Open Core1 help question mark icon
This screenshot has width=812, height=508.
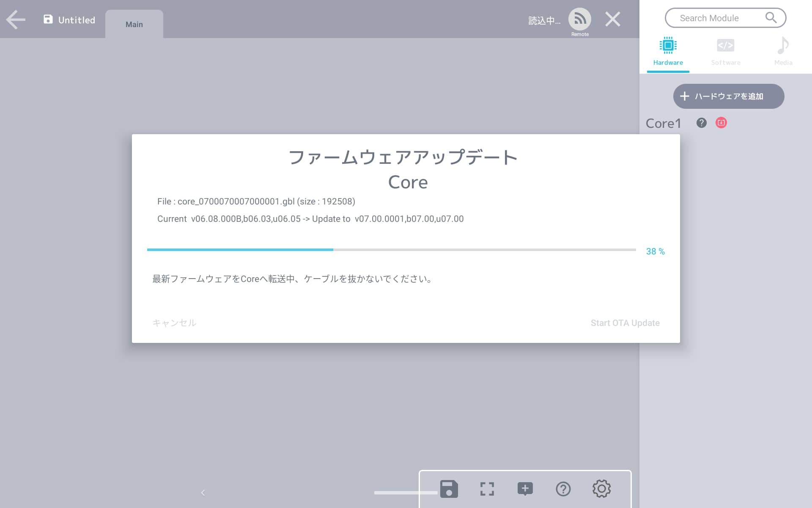(701, 123)
